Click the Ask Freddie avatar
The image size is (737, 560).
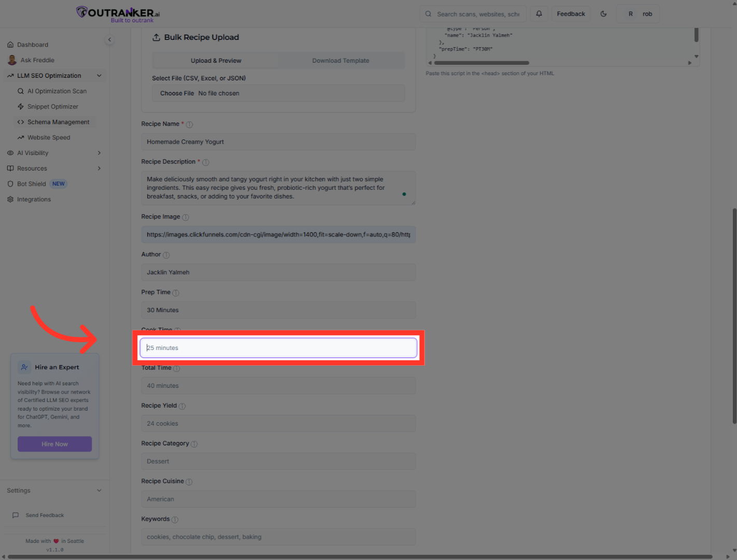click(x=12, y=60)
